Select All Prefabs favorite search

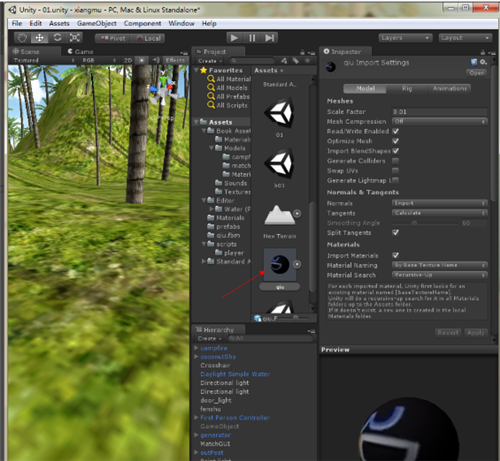(228, 96)
